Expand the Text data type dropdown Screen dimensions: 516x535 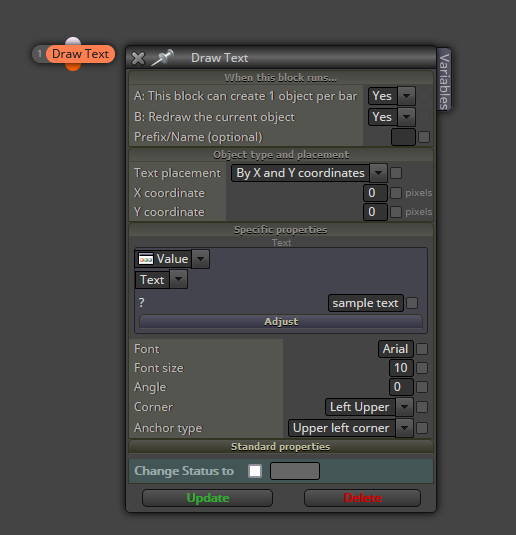(178, 280)
